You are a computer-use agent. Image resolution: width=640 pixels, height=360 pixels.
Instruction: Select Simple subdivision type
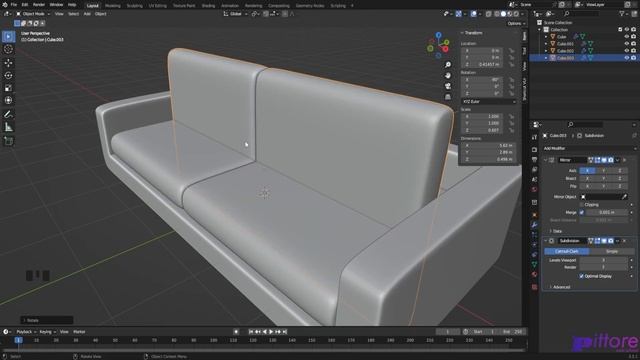point(612,251)
